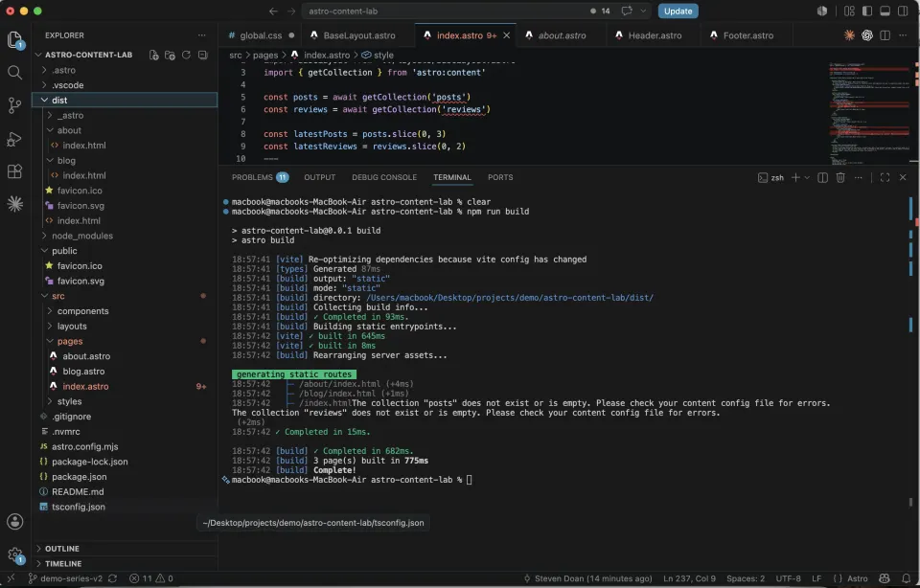Close the index.astro tab
The height and width of the screenshot is (588, 920).
(506, 35)
